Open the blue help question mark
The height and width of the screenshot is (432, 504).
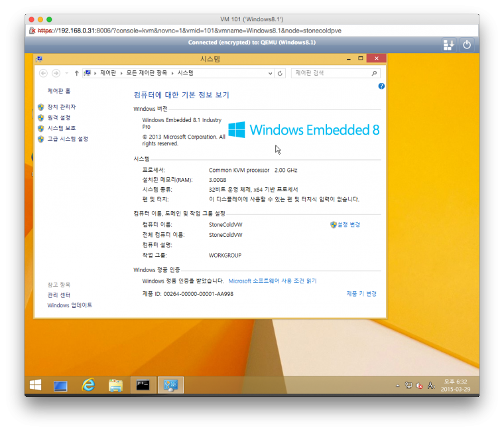tap(381, 86)
